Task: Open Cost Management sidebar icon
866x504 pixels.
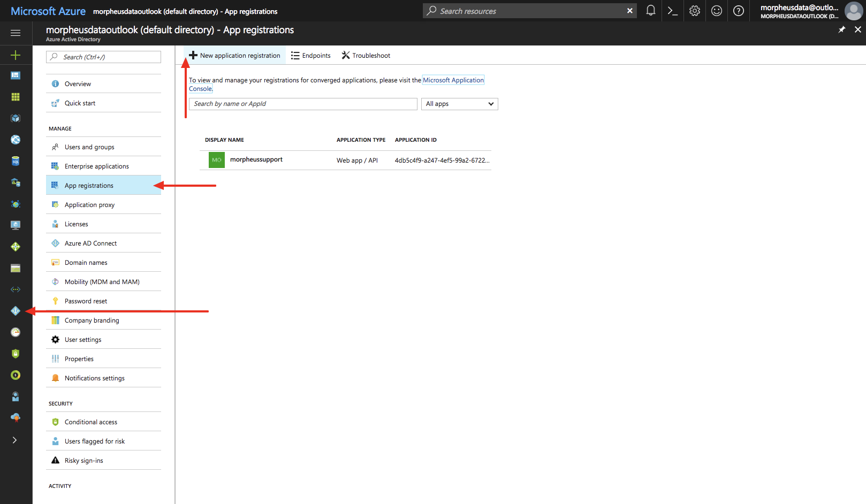Action: 16,375
